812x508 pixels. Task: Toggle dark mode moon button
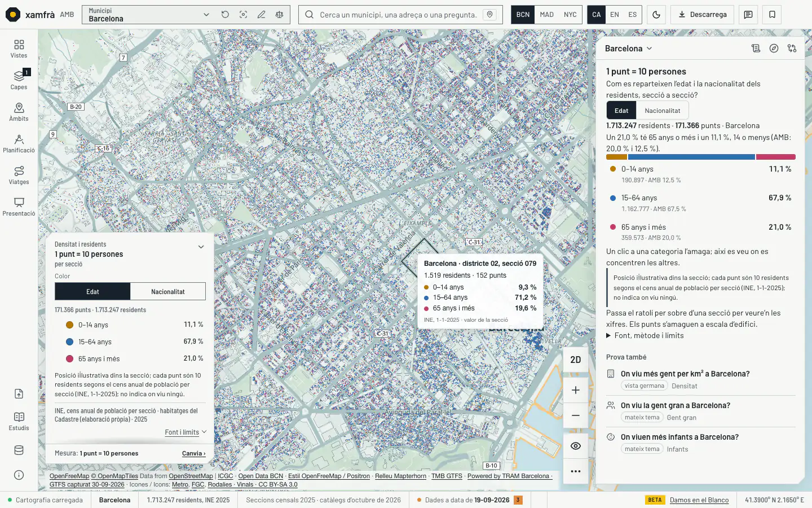pyautogui.click(x=656, y=15)
